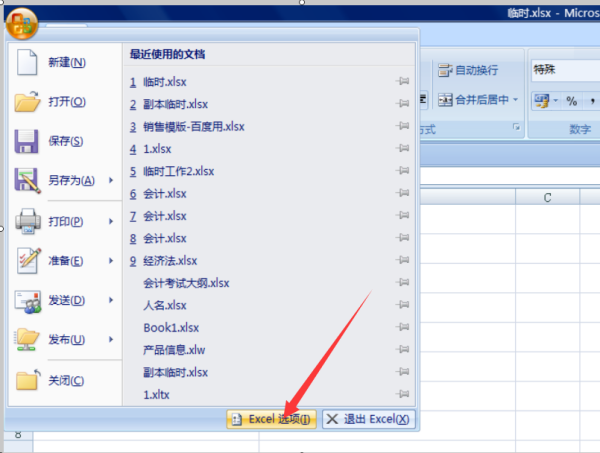The height and width of the screenshot is (453, 600).
Task: Click the Publish network folder icon
Action: click(x=27, y=339)
